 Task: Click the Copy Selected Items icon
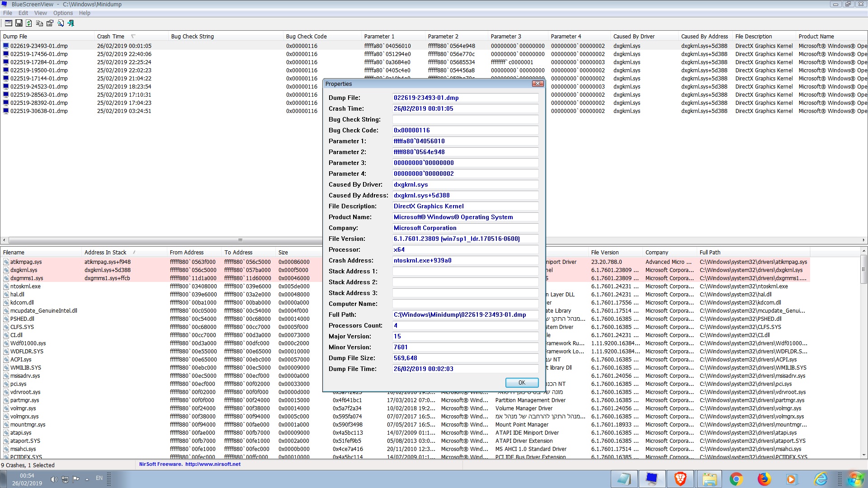coord(39,23)
